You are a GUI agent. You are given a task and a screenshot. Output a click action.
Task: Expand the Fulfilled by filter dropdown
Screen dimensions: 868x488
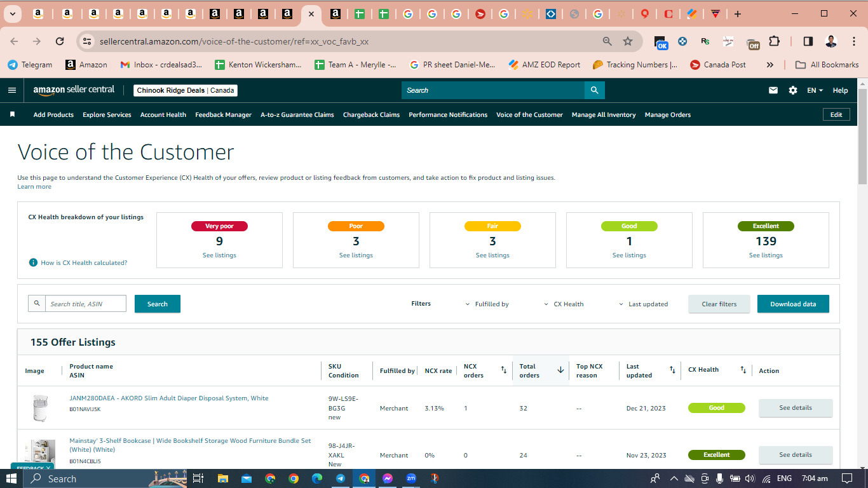487,304
